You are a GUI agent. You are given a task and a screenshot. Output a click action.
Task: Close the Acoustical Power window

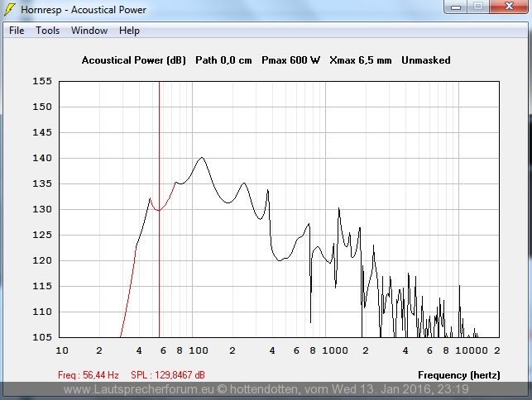507,7
